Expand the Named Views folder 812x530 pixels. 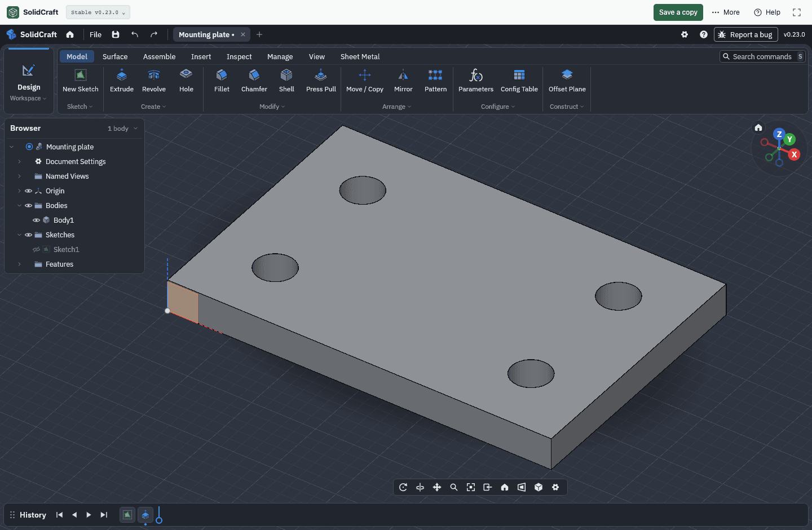point(19,176)
